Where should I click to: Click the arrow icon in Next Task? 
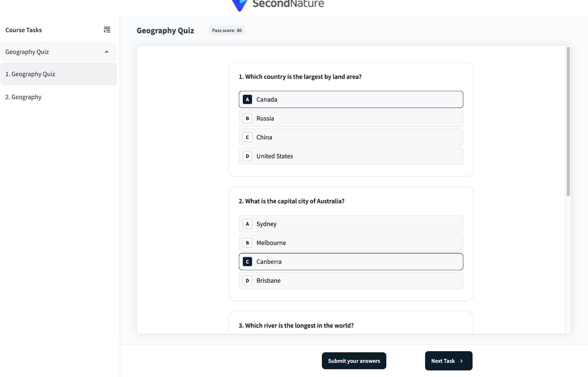(x=462, y=361)
